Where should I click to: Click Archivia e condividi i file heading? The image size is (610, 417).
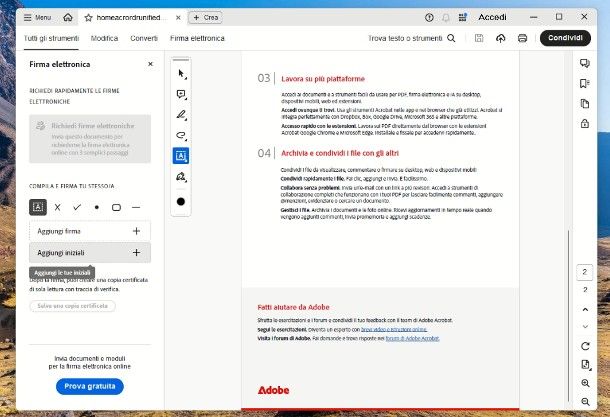click(340, 153)
